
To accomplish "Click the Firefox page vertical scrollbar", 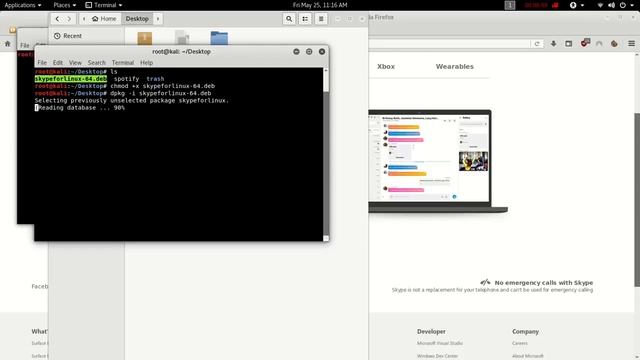I will pyautogui.click(x=637, y=200).
